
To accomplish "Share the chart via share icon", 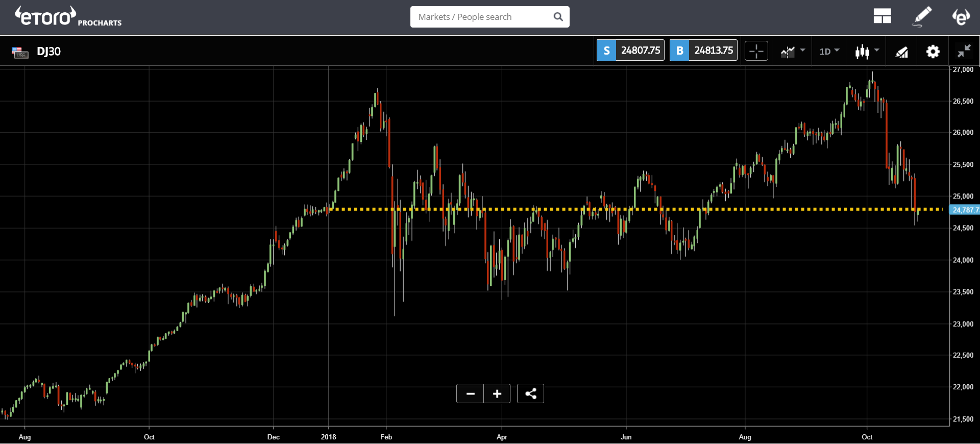I will point(530,393).
